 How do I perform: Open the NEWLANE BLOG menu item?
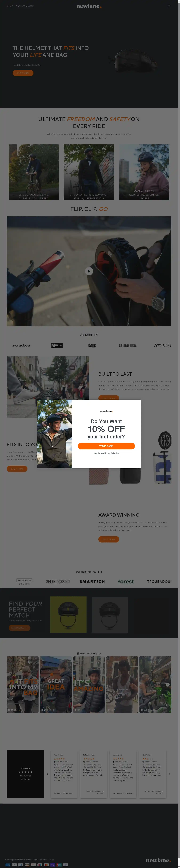[x=25, y=6]
